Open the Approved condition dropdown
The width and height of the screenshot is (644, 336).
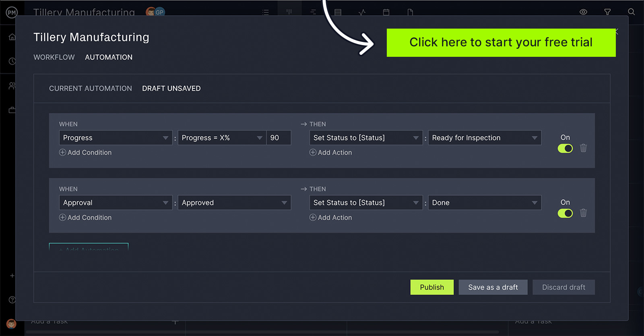pos(234,203)
